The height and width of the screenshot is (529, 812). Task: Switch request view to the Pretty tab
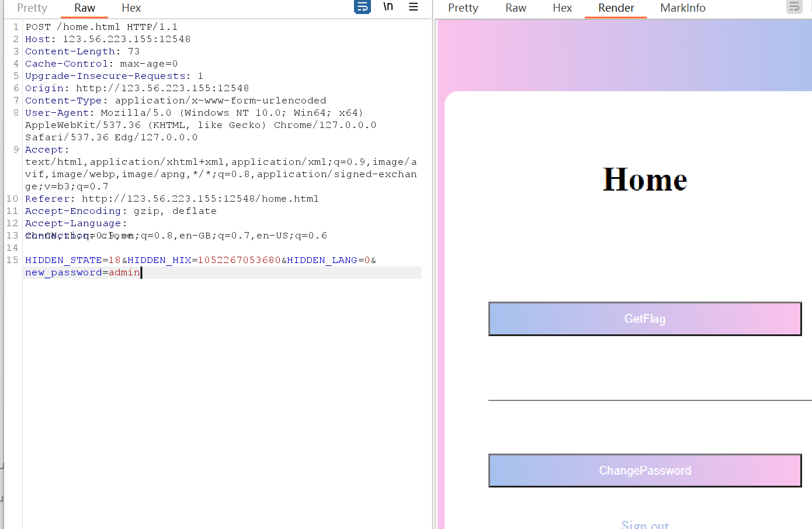pos(32,8)
